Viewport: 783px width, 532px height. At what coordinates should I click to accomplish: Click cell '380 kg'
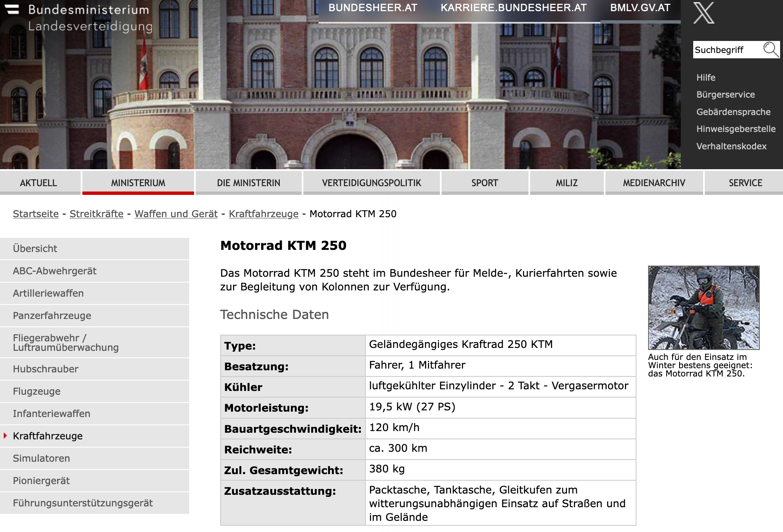[500, 470]
